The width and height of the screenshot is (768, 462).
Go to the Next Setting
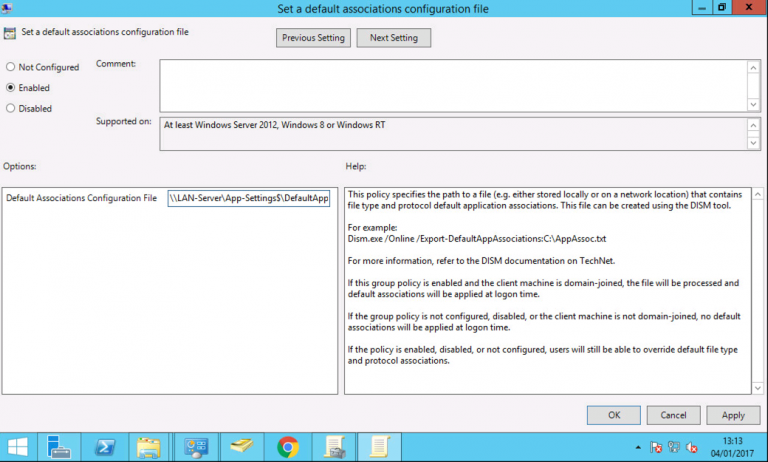pyautogui.click(x=394, y=38)
